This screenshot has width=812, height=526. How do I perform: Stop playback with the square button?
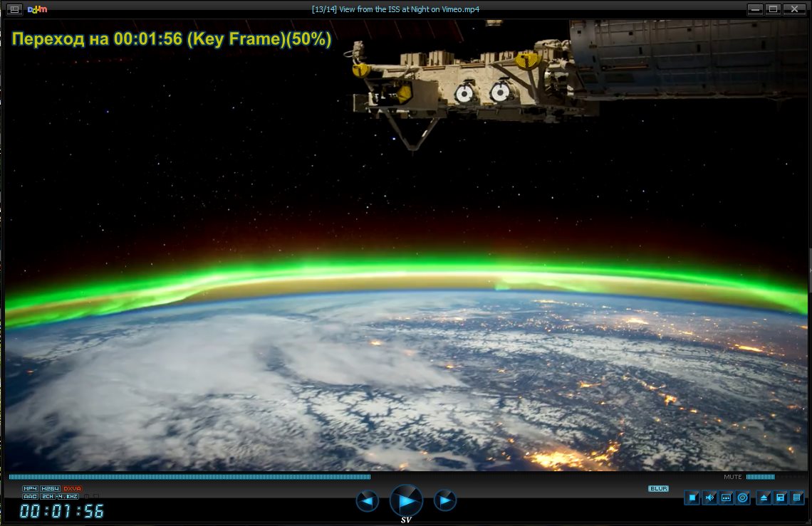[692, 498]
